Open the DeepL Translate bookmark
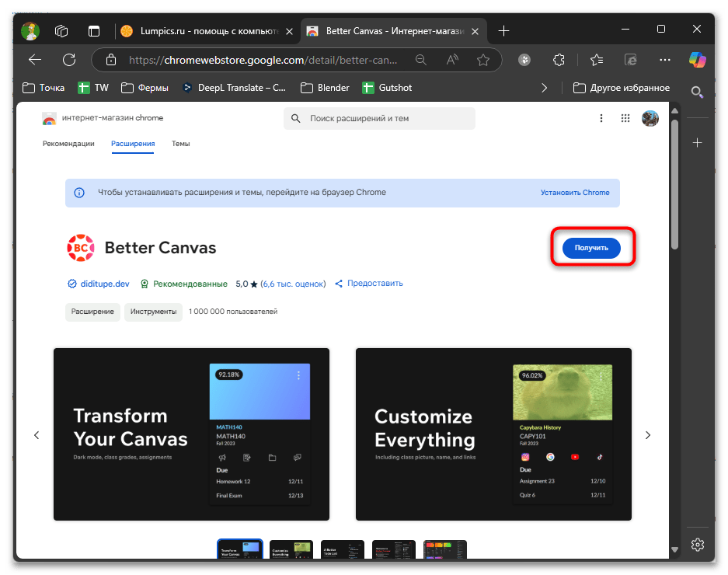Viewport: 728px width, 575px height. pyautogui.click(x=234, y=88)
